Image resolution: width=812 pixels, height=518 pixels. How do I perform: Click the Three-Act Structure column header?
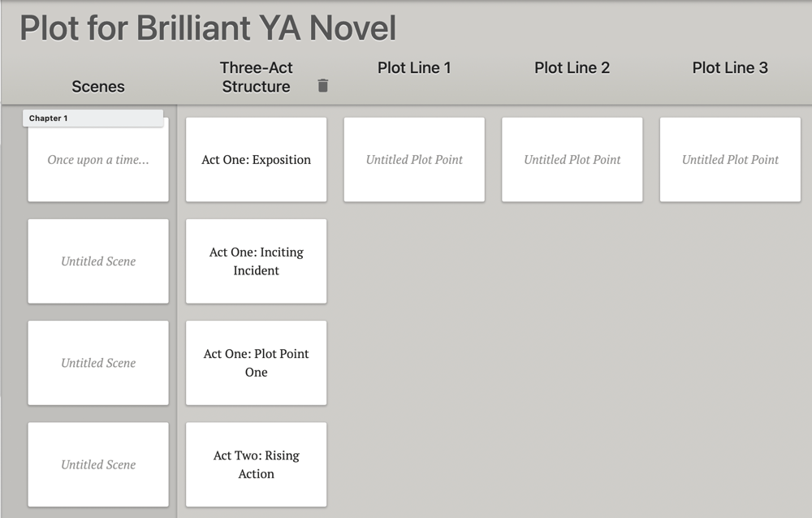pyautogui.click(x=257, y=77)
